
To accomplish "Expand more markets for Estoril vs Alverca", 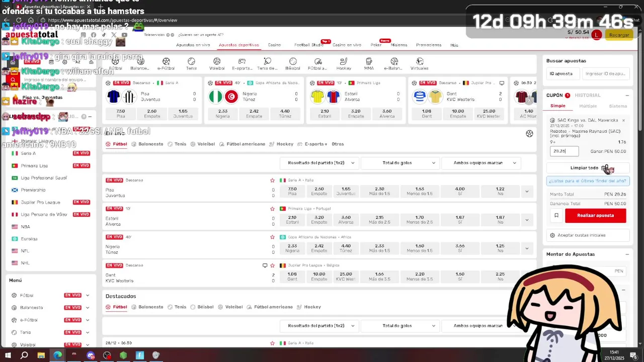I will pos(527,220).
